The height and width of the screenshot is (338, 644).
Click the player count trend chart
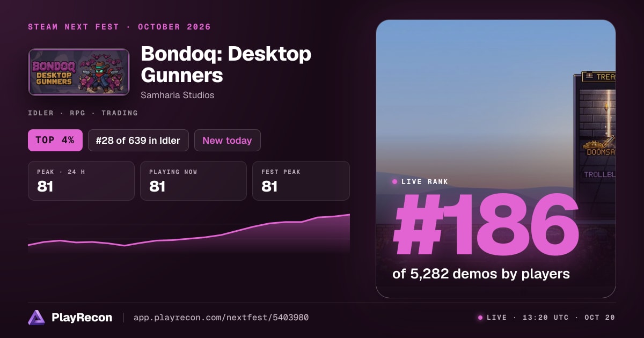(189, 233)
